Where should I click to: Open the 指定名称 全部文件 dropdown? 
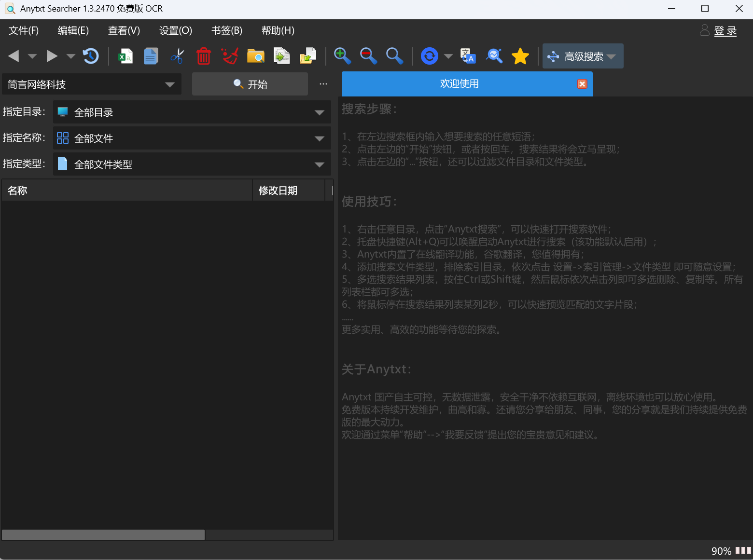click(x=319, y=138)
